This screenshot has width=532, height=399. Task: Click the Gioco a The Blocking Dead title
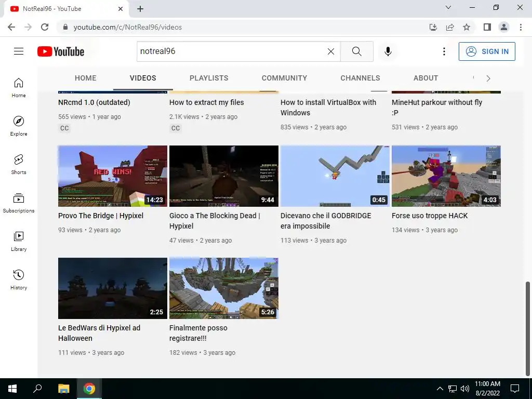click(215, 221)
